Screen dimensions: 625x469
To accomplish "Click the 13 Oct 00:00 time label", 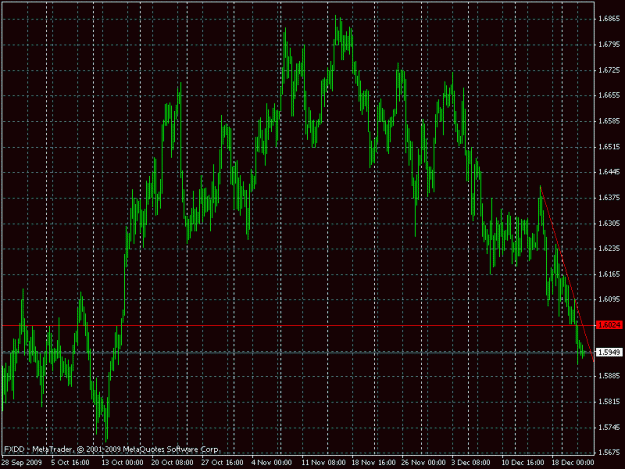I will pos(122,463).
